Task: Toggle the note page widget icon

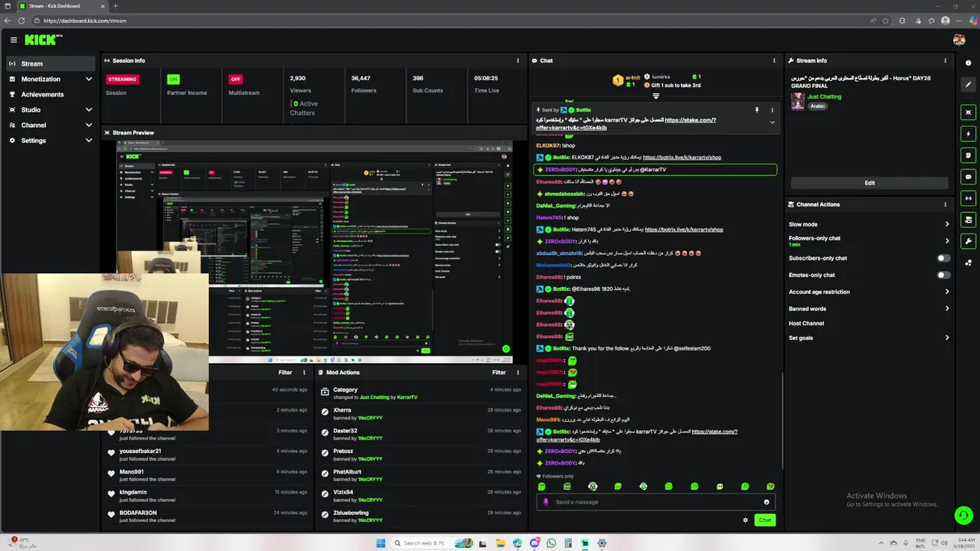Action: (969, 155)
